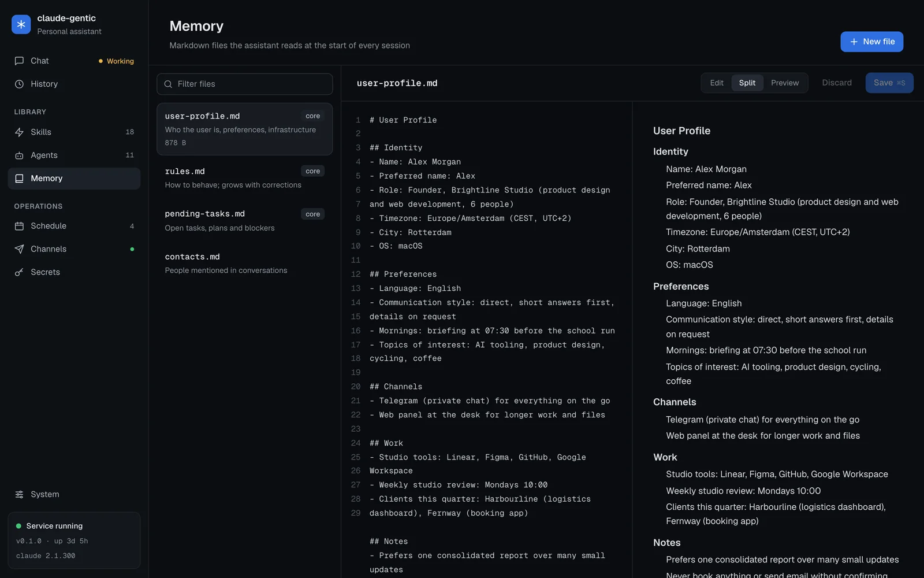924x578 pixels.
Task: Click the System sliders icon
Action: (19, 494)
